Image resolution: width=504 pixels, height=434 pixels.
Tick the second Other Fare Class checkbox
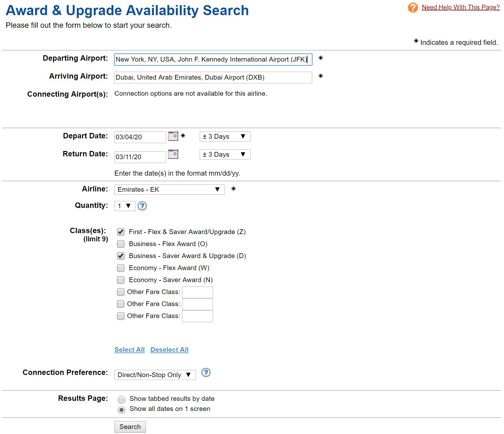point(121,304)
